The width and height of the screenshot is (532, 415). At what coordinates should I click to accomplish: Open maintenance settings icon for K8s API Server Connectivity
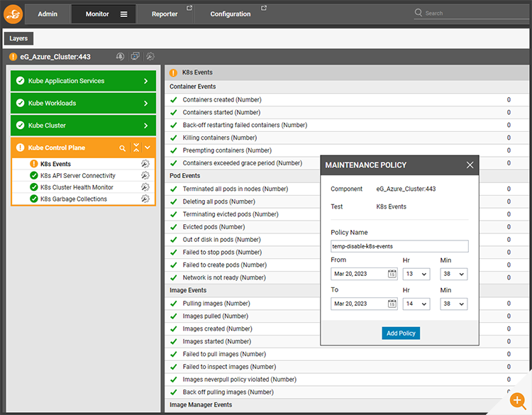pos(145,175)
